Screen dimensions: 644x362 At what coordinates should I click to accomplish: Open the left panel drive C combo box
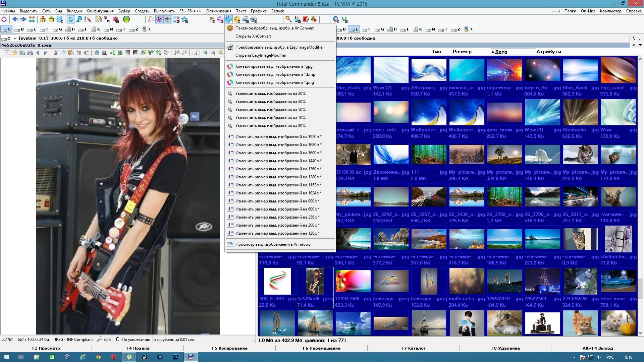(x=9, y=38)
